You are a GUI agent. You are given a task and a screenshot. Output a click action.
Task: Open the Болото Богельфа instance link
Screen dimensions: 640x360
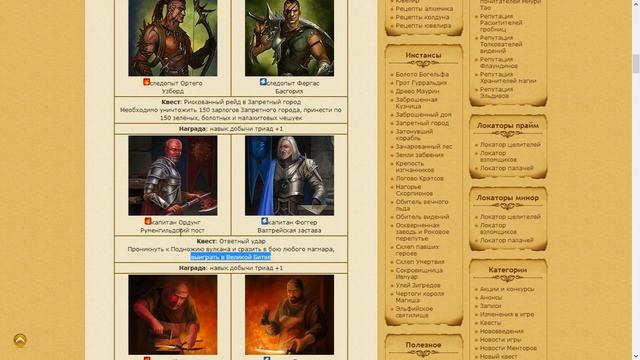tap(422, 74)
